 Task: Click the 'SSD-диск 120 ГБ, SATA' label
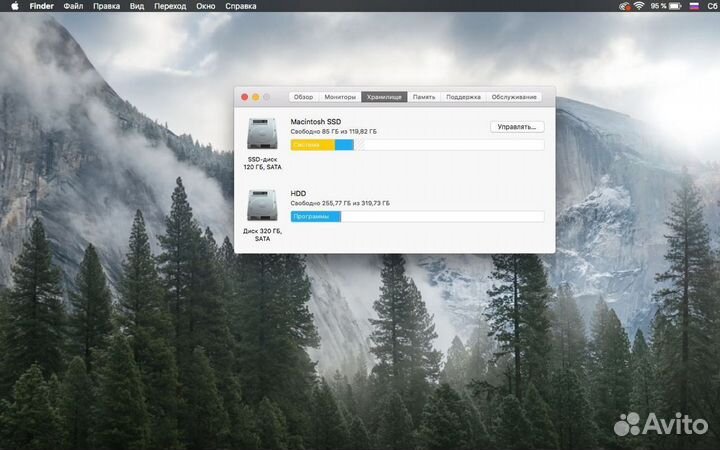point(262,163)
